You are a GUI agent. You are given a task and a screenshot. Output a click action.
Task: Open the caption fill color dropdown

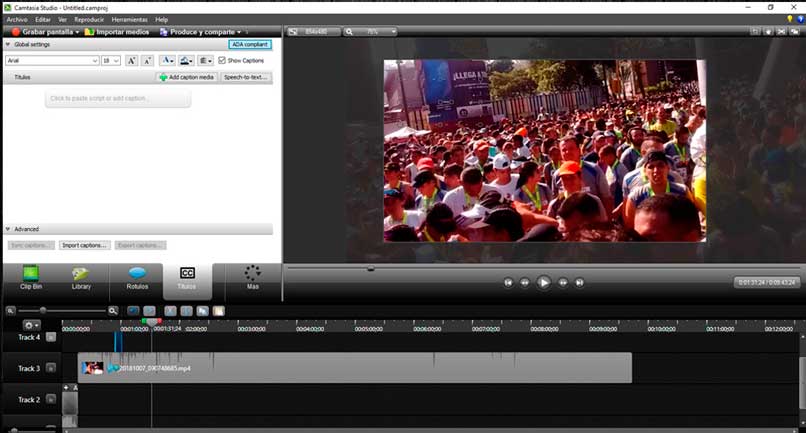coord(186,61)
